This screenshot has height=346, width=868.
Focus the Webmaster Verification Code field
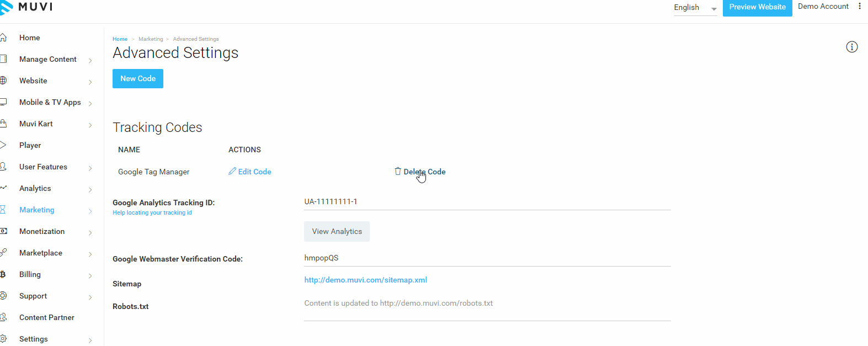click(487, 258)
